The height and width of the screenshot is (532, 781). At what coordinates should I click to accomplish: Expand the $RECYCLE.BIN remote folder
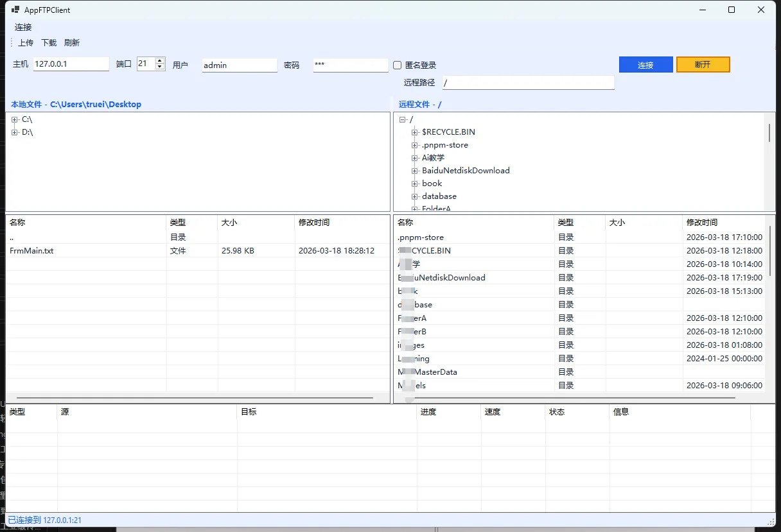pyautogui.click(x=415, y=132)
